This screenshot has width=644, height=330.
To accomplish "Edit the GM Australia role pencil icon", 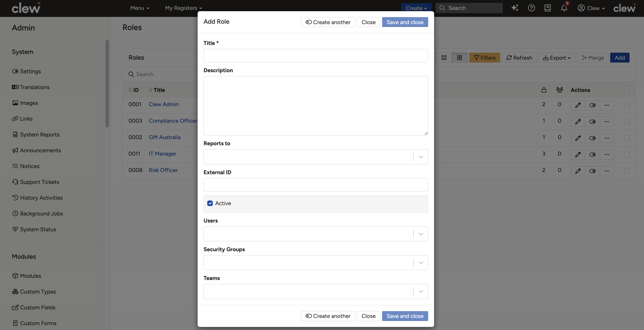I will pos(578,138).
